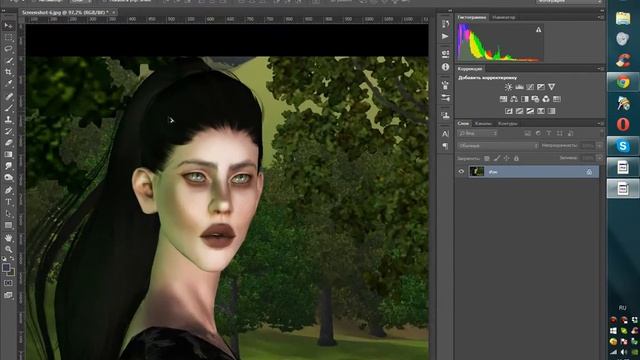
Task: Select the Lasso tool
Action: (8, 49)
